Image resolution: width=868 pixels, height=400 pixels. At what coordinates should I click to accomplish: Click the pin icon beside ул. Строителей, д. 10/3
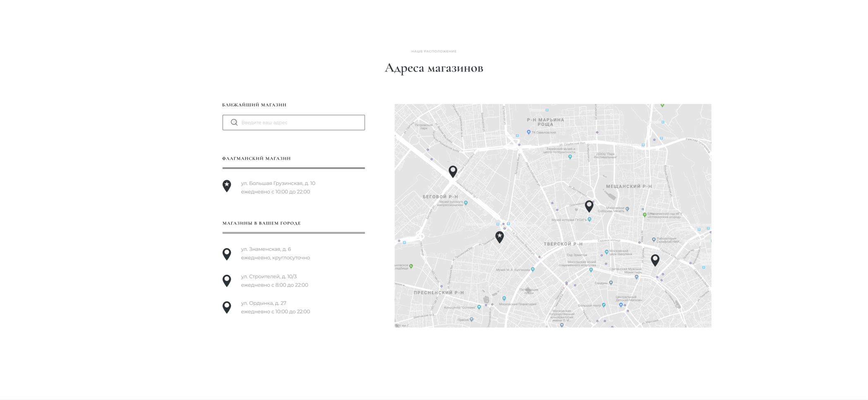[227, 281]
